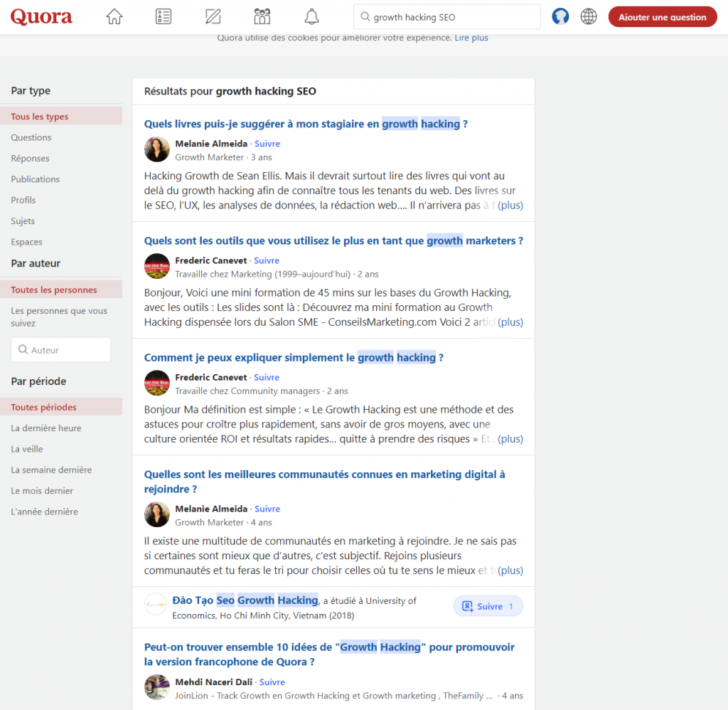
Task: Click Melanie Almeida avatar on communautés answer
Action: click(x=157, y=514)
